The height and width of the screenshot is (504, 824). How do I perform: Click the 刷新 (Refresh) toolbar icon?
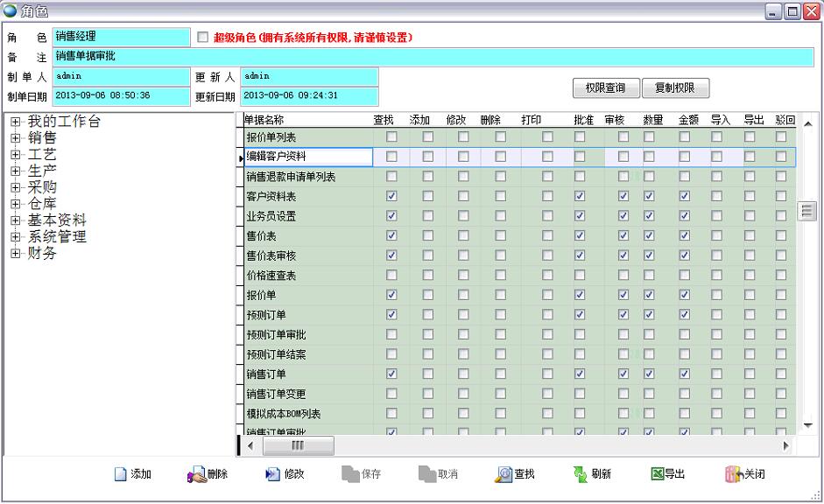(581, 474)
